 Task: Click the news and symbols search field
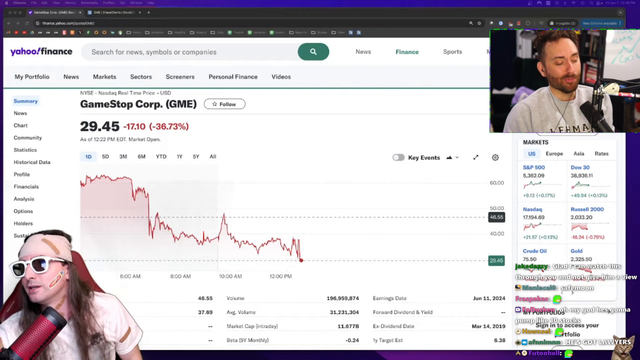pos(190,52)
